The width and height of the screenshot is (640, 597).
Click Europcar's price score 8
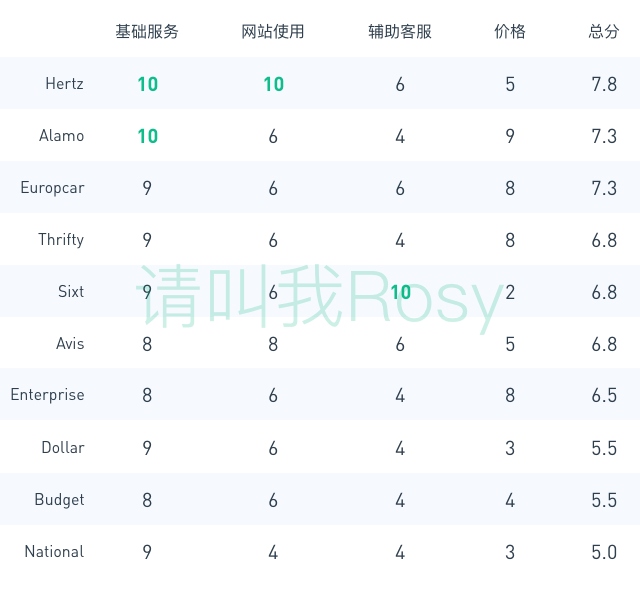tap(510, 189)
